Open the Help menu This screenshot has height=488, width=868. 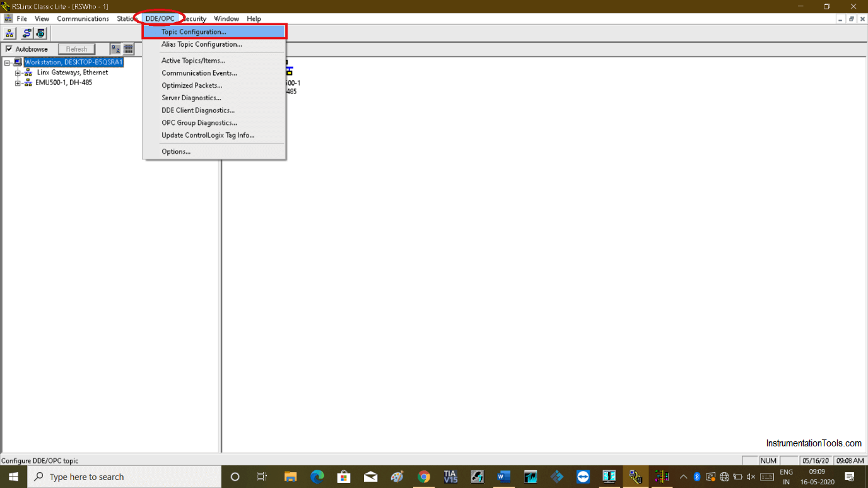click(254, 19)
